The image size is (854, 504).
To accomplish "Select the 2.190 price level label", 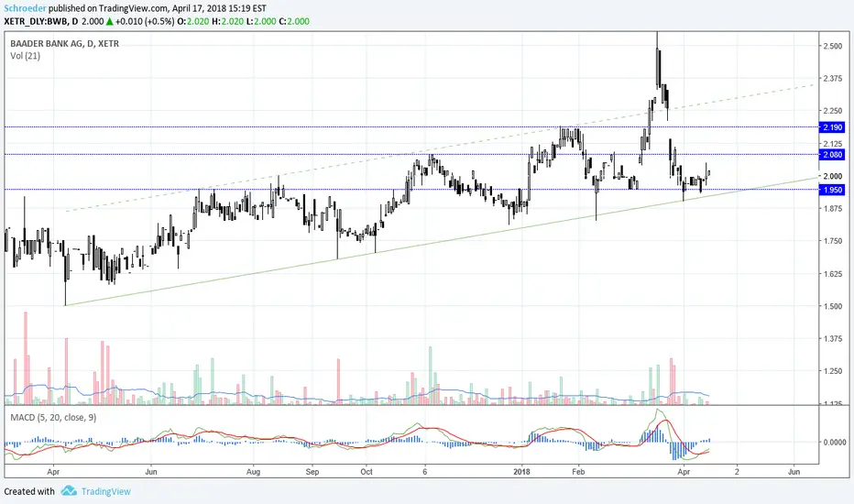I will coord(832,127).
